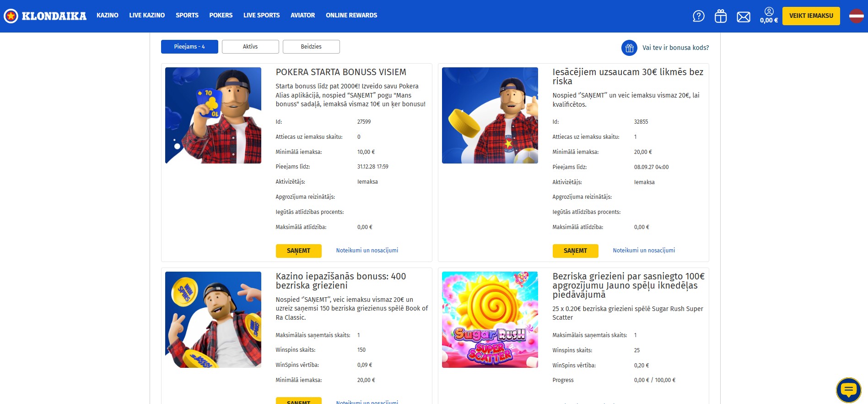Screen dimensions: 868x404
Task: Click the gift promotions icon in header
Action: (x=720, y=16)
